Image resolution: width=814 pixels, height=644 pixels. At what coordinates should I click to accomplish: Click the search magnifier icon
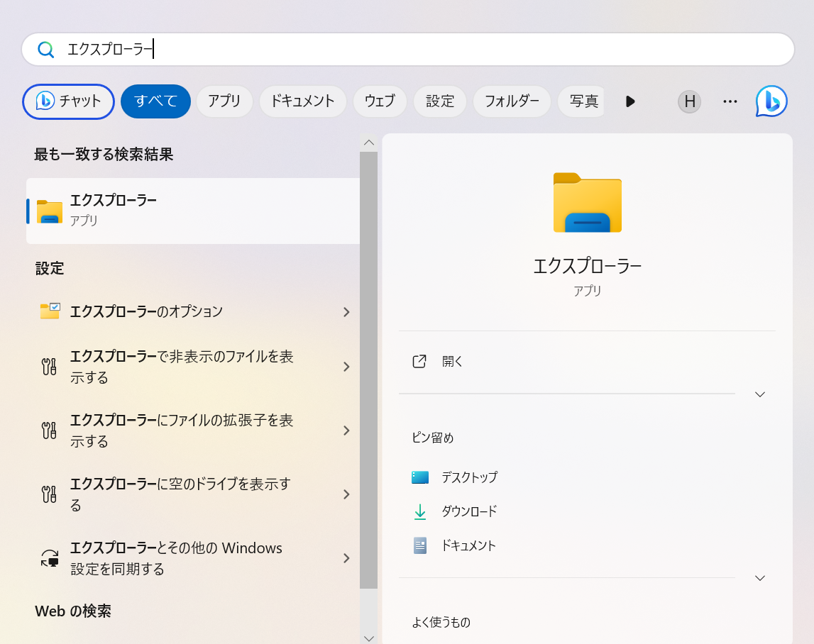pyautogui.click(x=45, y=50)
